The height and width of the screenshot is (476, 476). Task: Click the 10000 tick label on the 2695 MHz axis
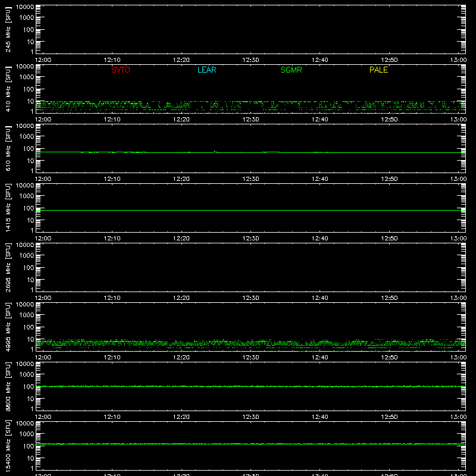(25, 245)
